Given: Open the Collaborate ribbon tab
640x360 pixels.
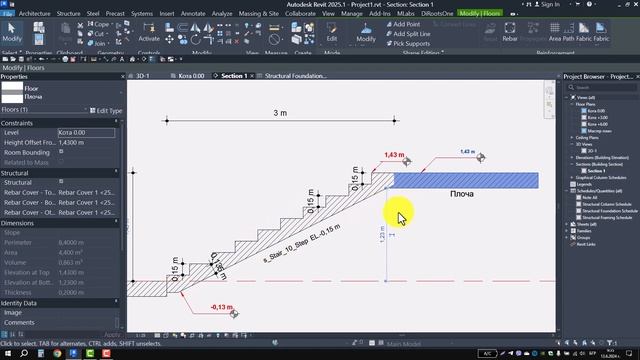Looking at the screenshot, I should [x=300, y=13].
